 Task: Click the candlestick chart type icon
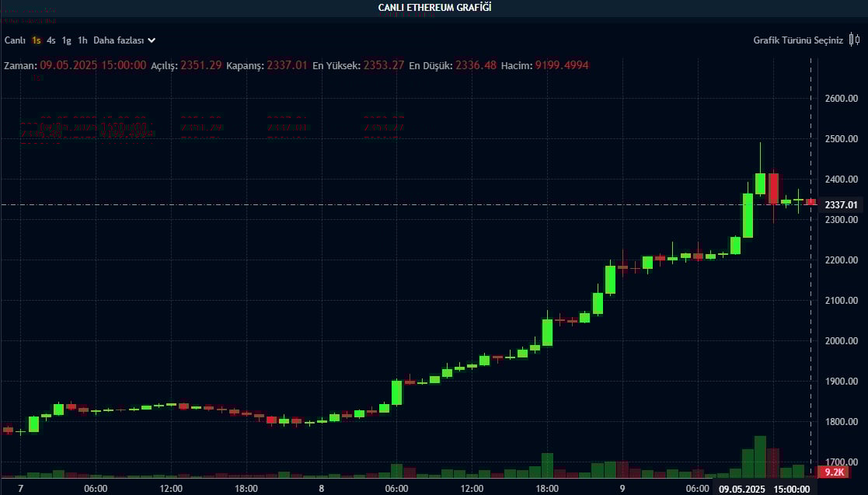(x=854, y=40)
